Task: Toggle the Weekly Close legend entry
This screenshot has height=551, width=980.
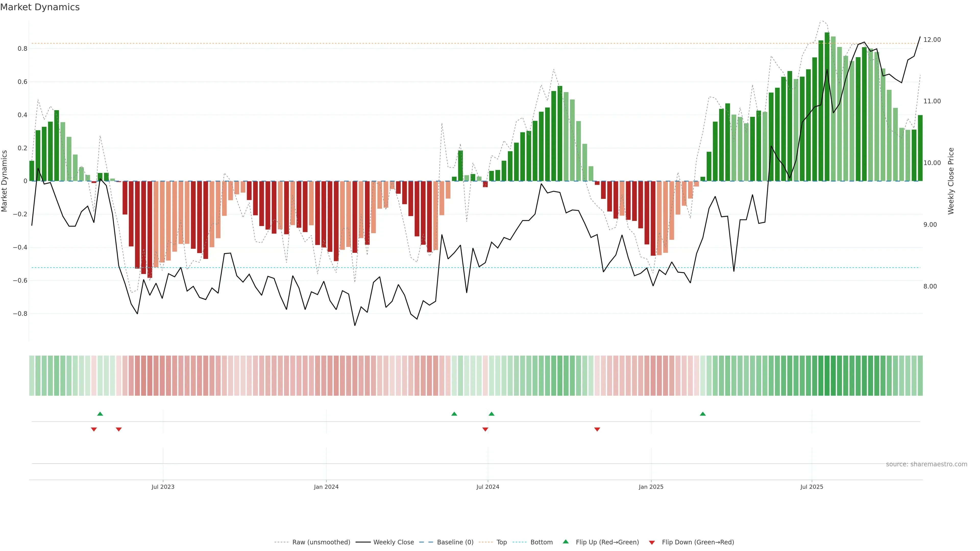Action: point(393,542)
